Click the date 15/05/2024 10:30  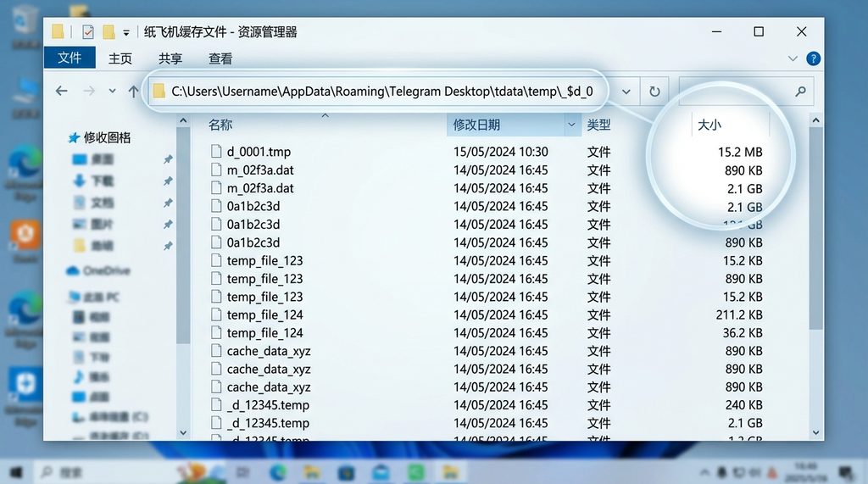pos(500,152)
